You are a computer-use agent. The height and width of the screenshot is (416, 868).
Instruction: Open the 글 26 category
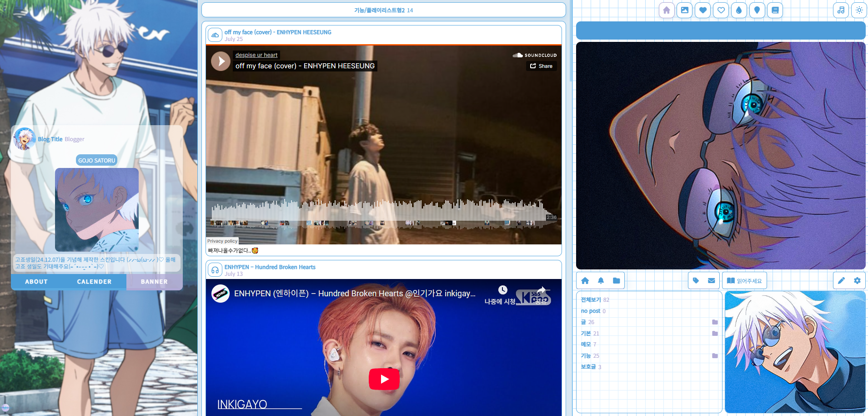(x=587, y=322)
